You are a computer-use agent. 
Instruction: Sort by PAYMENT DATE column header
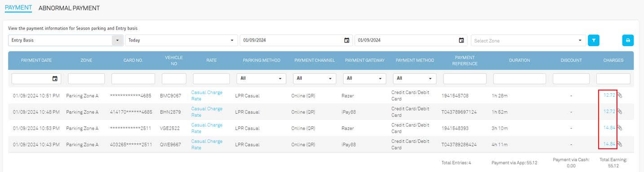tap(36, 60)
